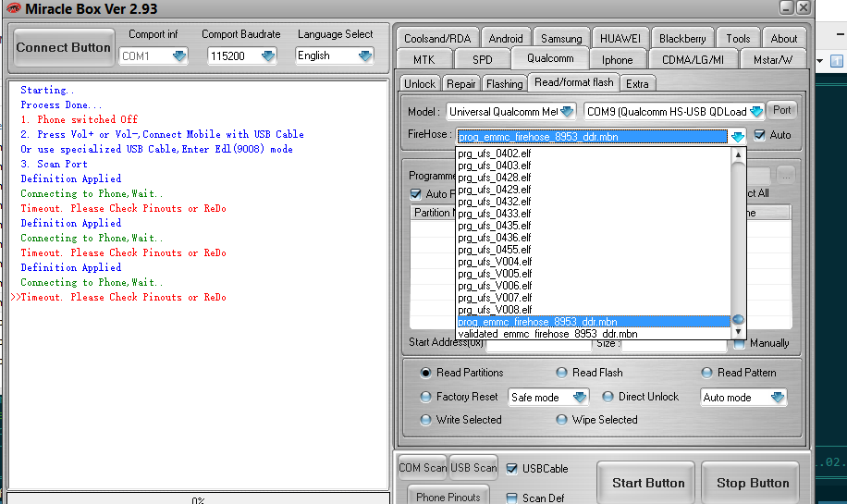Toggle the Auto checkbox beside FireHose
Screen dimensions: 847x504
pyautogui.click(x=760, y=135)
